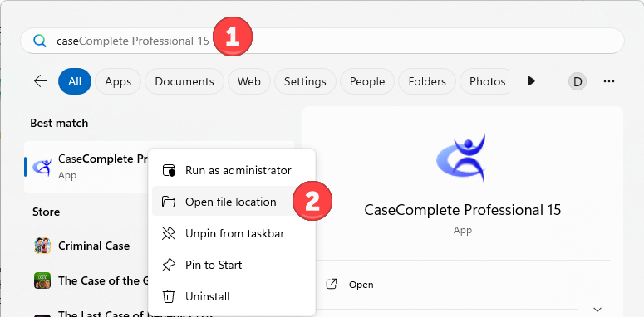Screen dimensions: 644x317
Task: Click the Open external-link icon
Action: (x=331, y=284)
